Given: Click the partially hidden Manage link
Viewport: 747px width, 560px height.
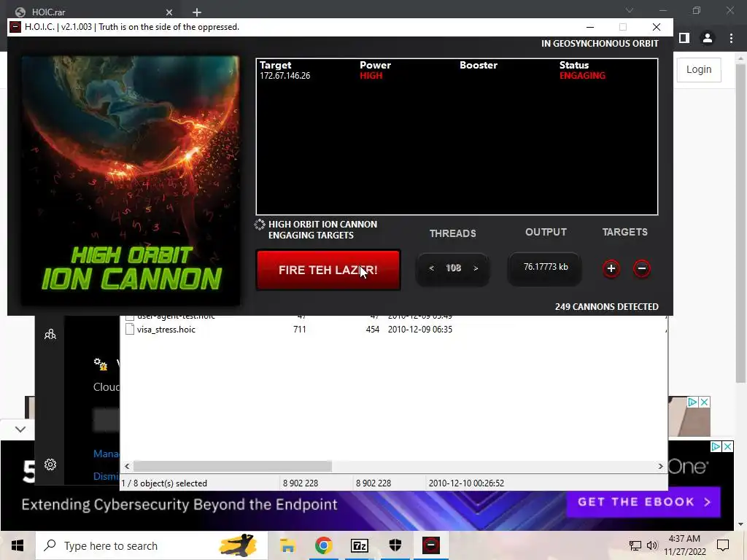Looking at the screenshot, I should (x=107, y=454).
